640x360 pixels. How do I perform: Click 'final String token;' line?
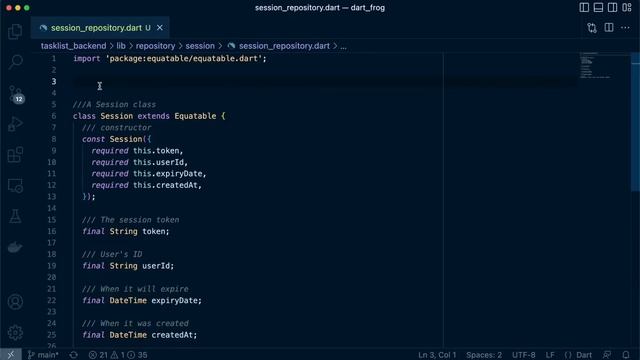pyautogui.click(x=125, y=231)
